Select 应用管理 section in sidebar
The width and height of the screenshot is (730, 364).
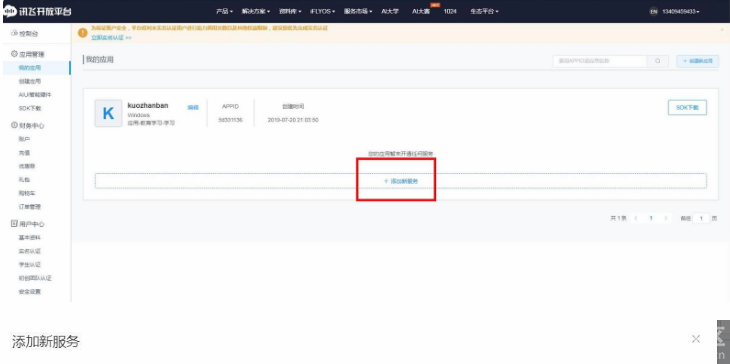pyautogui.click(x=27, y=54)
